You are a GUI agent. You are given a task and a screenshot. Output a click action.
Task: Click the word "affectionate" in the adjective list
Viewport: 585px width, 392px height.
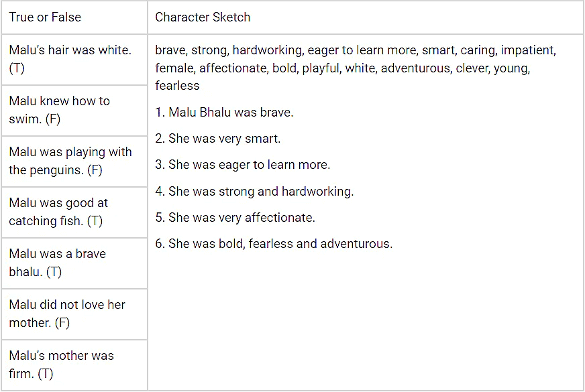[x=233, y=68]
